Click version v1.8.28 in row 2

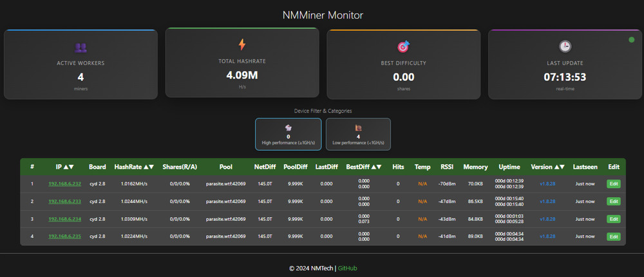click(547, 202)
